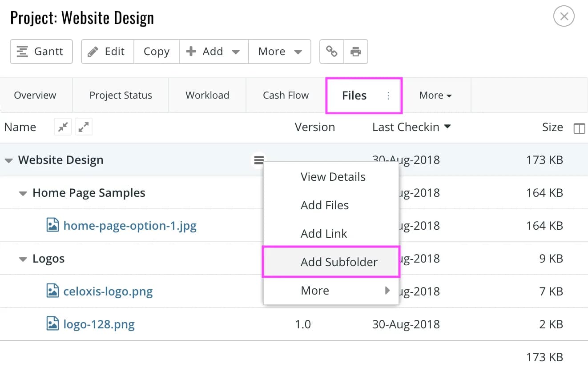Click the printer icon

click(356, 52)
